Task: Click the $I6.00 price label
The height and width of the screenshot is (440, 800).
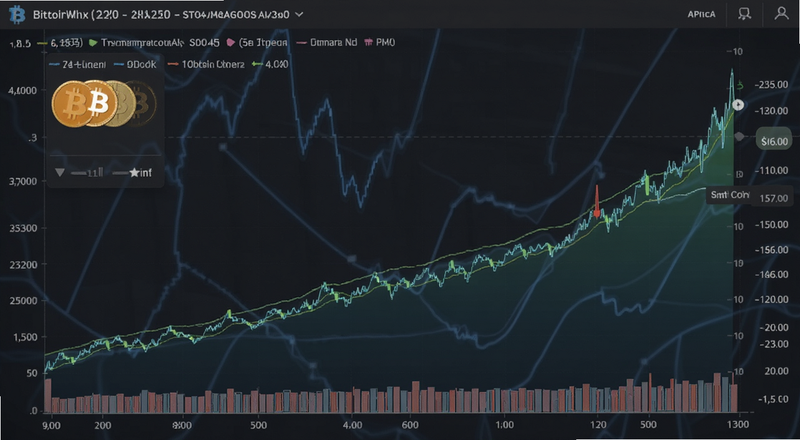Action: [x=774, y=141]
